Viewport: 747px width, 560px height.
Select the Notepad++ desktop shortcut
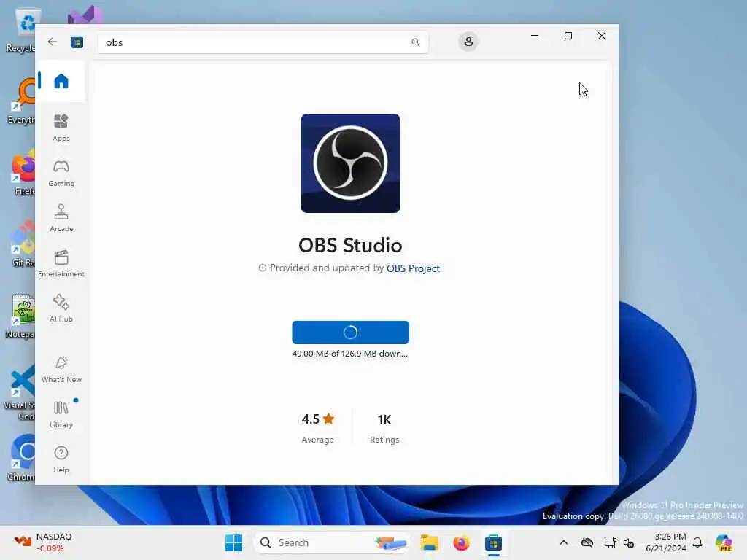coord(21,316)
